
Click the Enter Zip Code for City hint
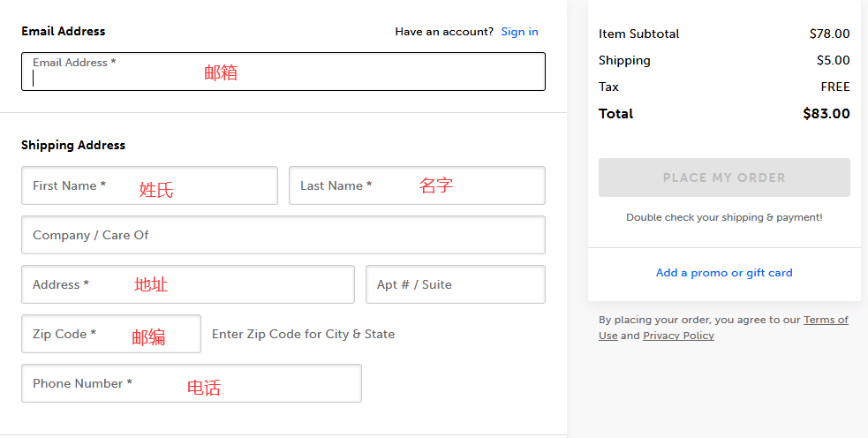point(303,334)
